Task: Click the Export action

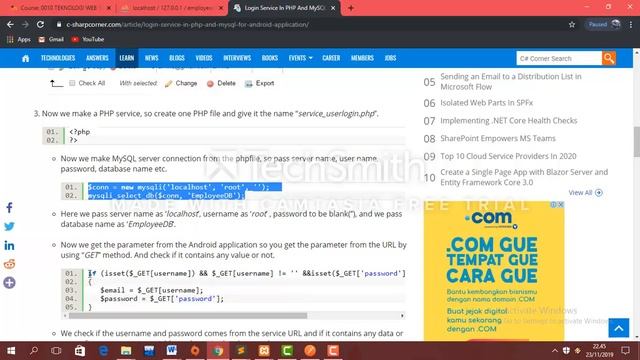Action: pyautogui.click(x=260, y=83)
